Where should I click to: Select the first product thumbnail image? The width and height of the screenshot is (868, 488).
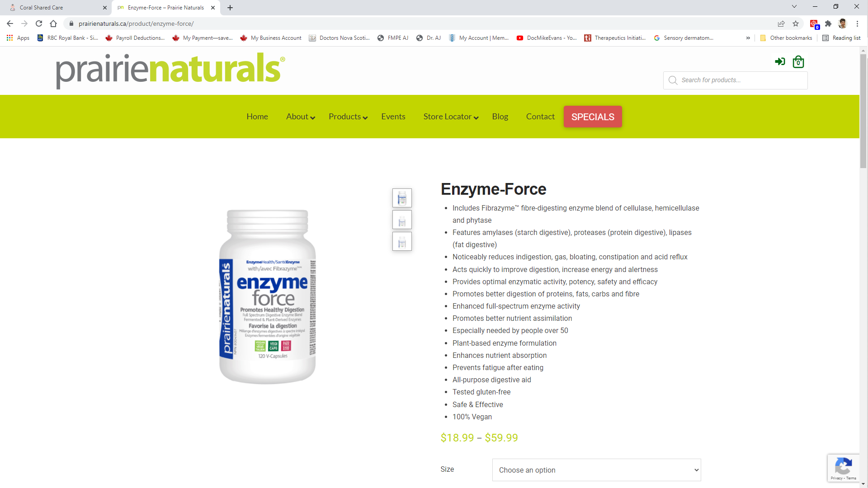402,198
